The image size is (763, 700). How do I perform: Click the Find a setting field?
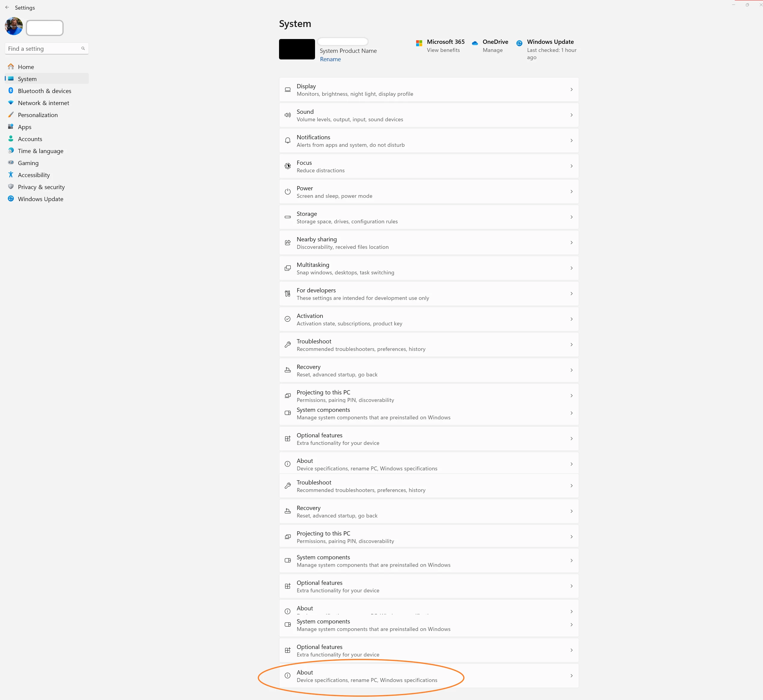click(42, 49)
